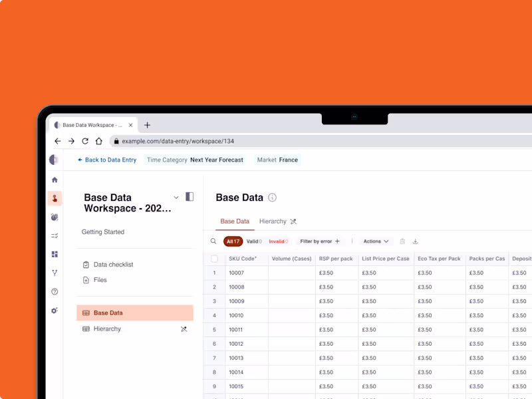Open the help question mark icon

pos(55,291)
